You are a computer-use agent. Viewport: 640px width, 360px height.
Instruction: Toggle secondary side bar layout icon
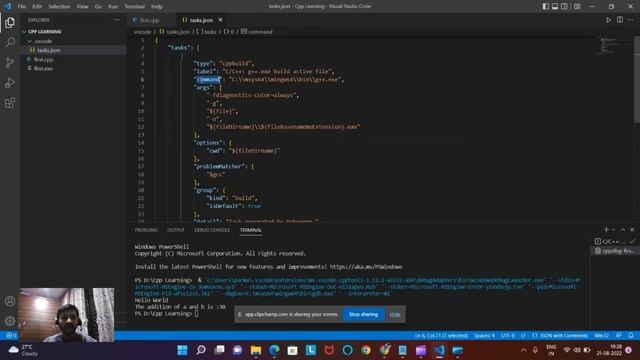(x=564, y=6)
